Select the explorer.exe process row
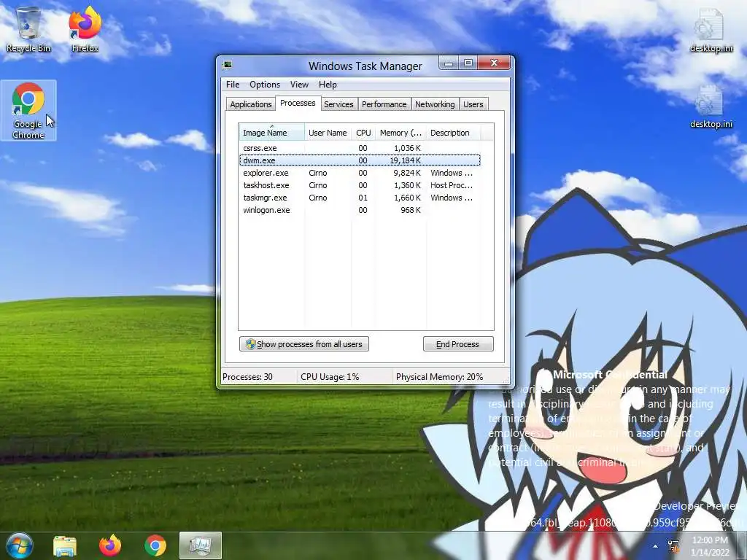The height and width of the screenshot is (560, 747). [360, 173]
